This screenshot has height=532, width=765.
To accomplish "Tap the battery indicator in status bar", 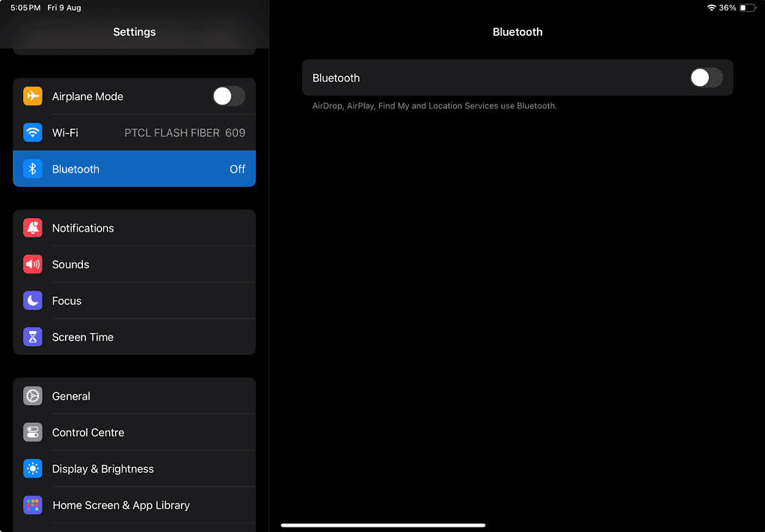I will click(748, 7).
